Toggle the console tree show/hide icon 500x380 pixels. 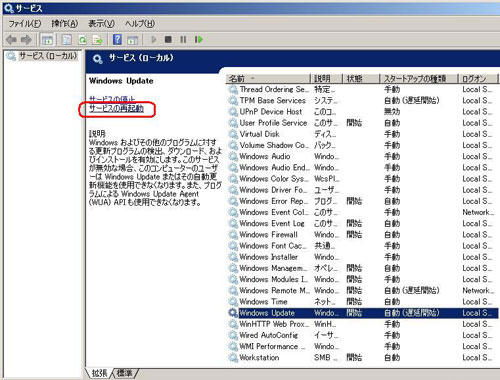(x=47, y=40)
